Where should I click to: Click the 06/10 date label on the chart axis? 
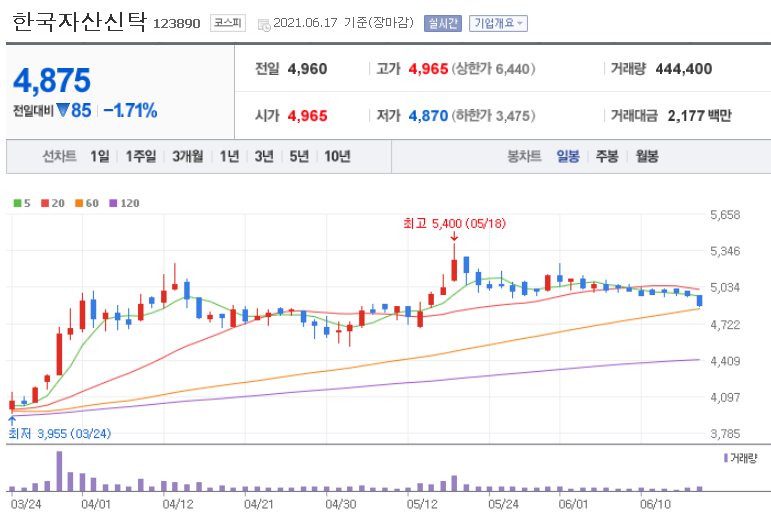(655, 504)
